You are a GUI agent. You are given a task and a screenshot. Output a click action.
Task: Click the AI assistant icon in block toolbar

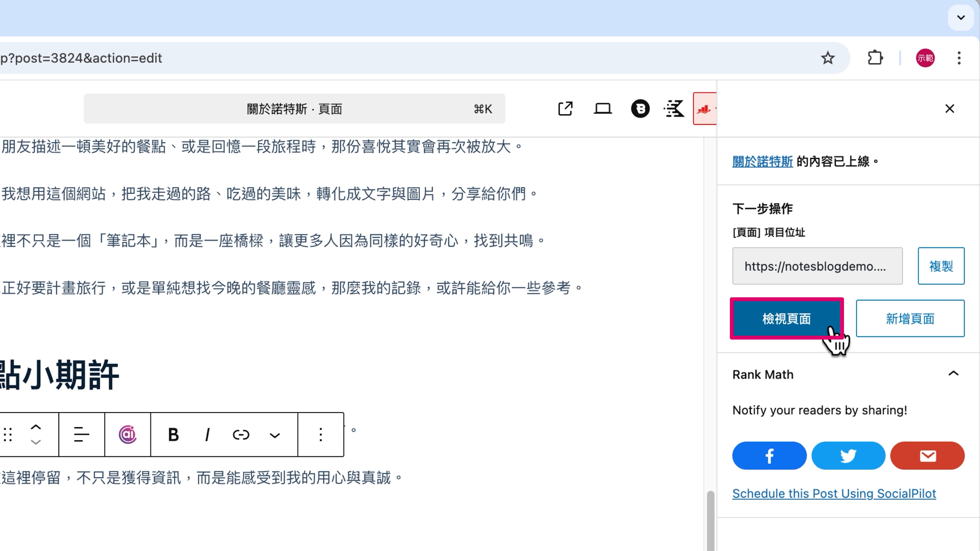pyautogui.click(x=127, y=434)
